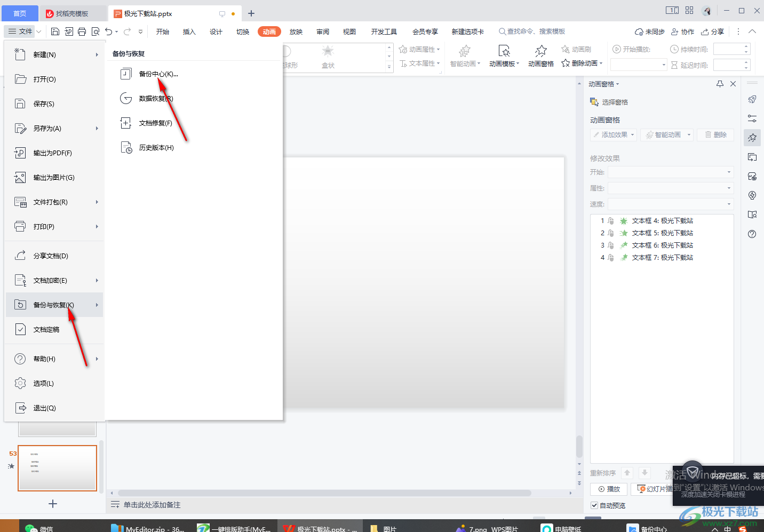Image resolution: width=764 pixels, height=532 pixels.
Task: Toggle the auto preview 自动预览 checkbox
Action: [594, 505]
